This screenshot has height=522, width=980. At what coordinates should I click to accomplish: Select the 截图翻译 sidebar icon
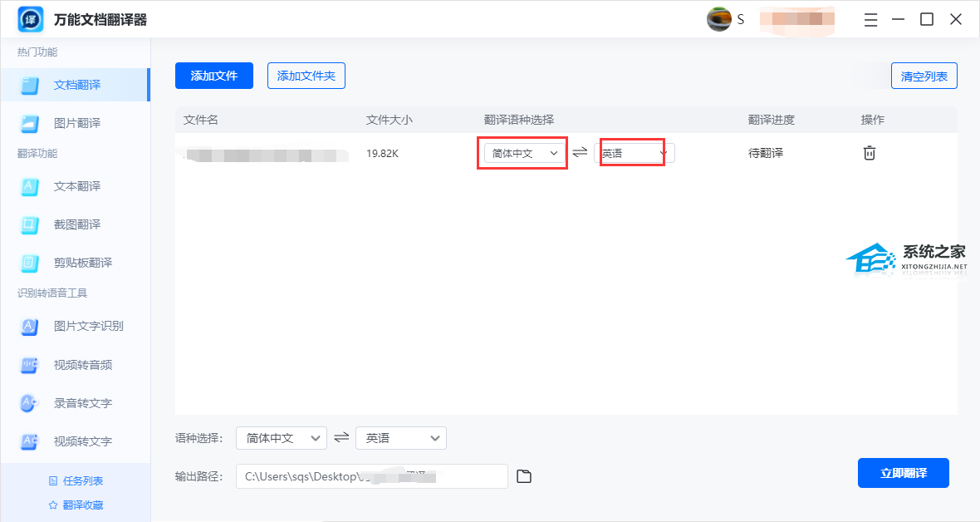[x=29, y=224]
